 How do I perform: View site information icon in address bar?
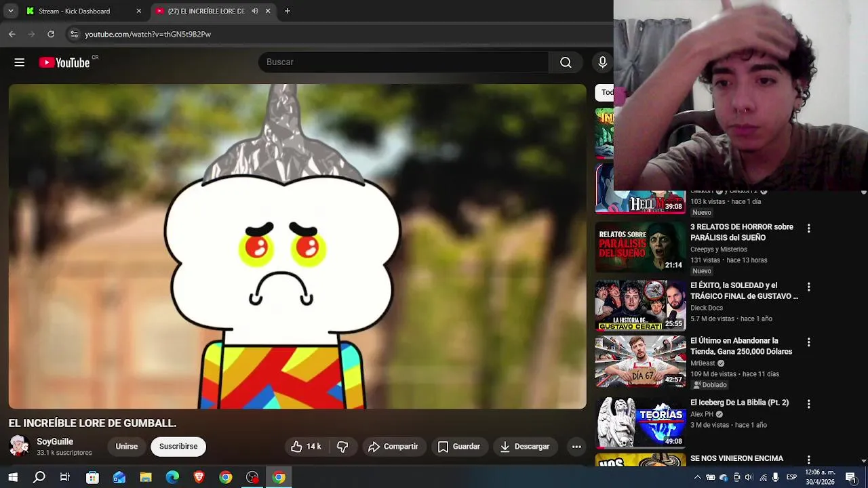coord(74,34)
